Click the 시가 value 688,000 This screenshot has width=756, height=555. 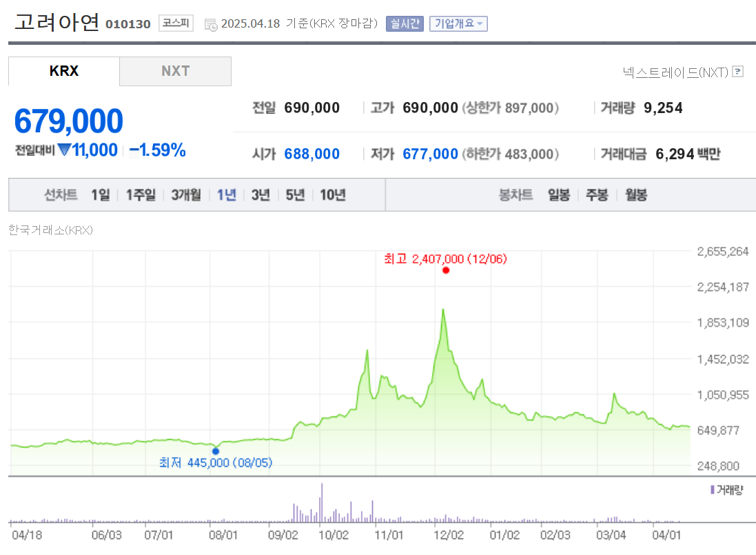pyautogui.click(x=312, y=154)
